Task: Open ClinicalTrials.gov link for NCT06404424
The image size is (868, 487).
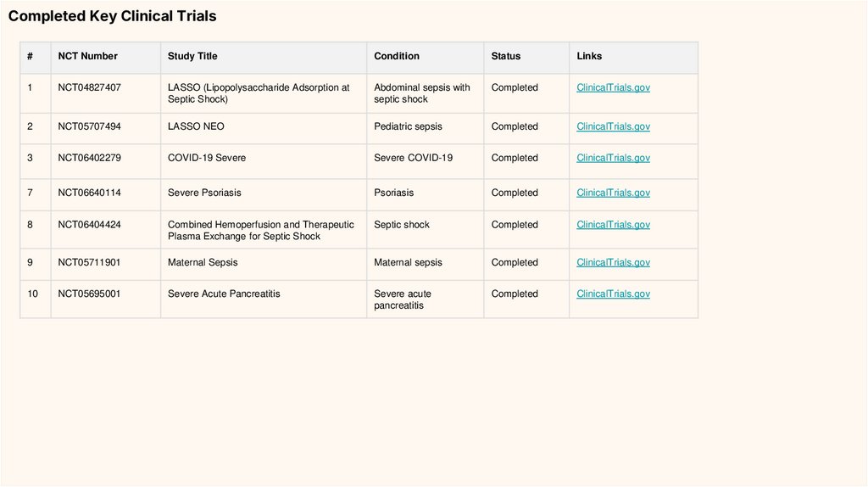Action: [613, 225]
